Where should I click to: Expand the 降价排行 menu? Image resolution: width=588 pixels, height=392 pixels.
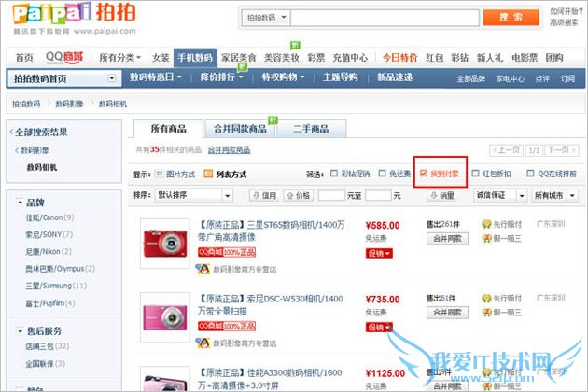(221, 77)
